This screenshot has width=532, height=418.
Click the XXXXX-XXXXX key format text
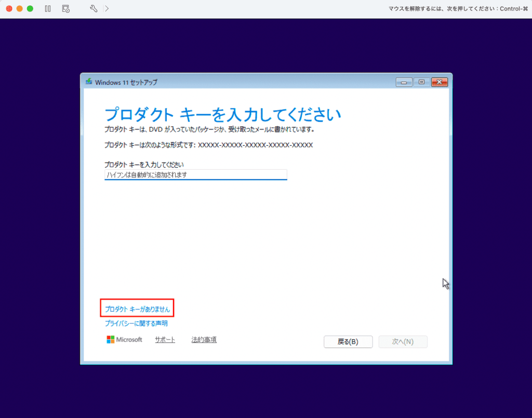[256, 145]
